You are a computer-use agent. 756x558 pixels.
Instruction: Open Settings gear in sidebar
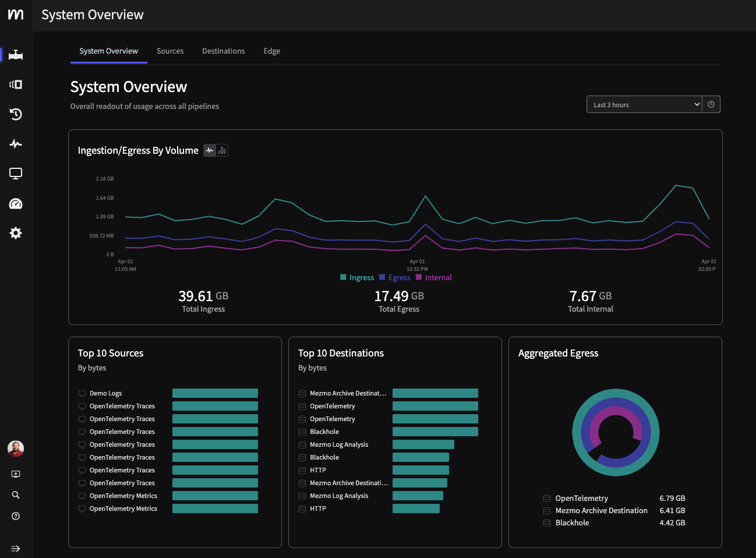16,233
